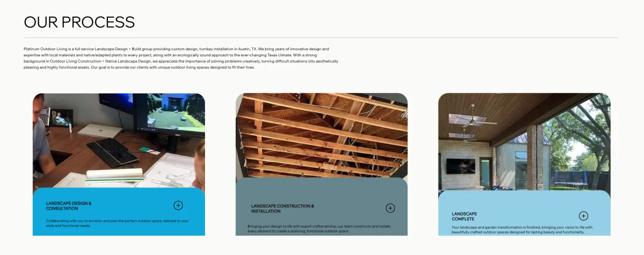The height and width of the screenshot is (255, 644).
Task: Select the Landscape Design & Consultation card title
Action: [69, 206]
